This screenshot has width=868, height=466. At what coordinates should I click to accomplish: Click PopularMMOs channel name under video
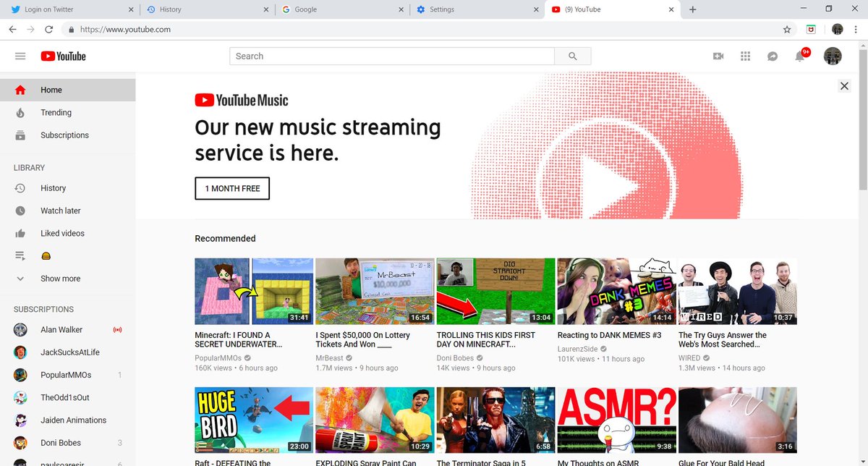pos(218,358)
